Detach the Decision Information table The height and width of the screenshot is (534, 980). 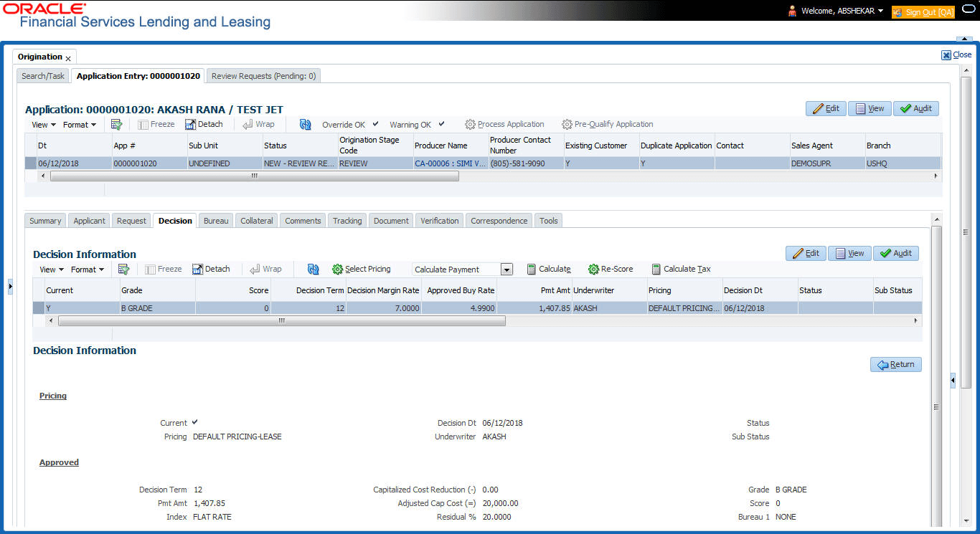coord(211,269)
